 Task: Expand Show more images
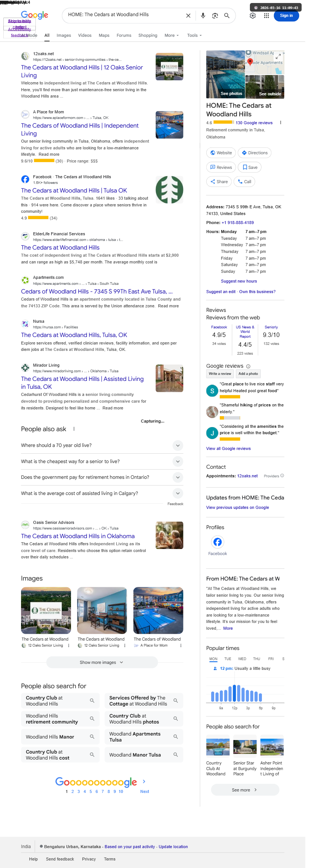102,662
